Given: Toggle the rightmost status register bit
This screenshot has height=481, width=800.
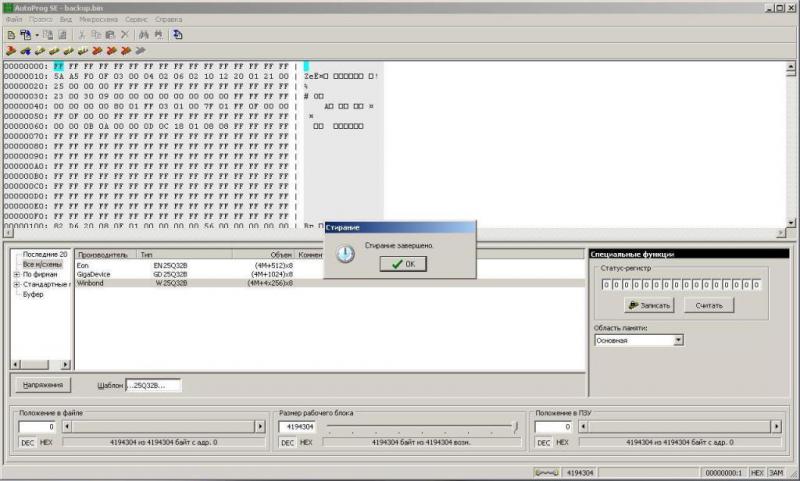Looking at the screenshot, I should click(757, 285).
